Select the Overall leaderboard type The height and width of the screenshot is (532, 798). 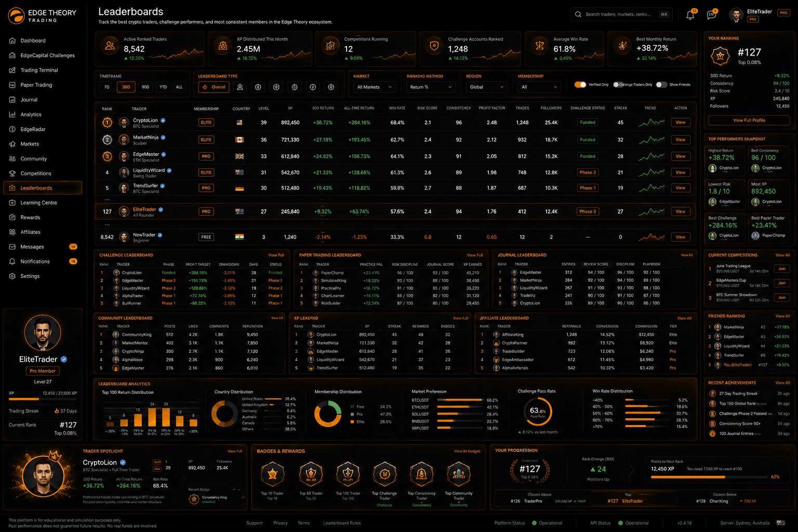point(214,87)
